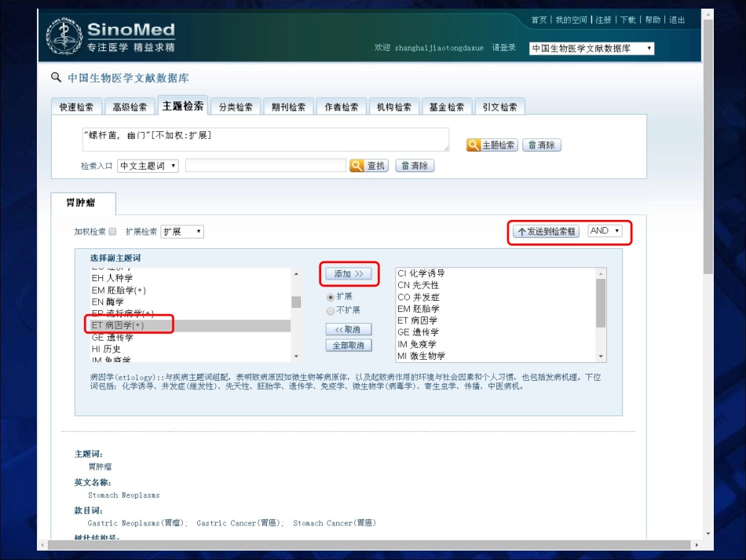The image size is (746, 560).
Task: Select EM 胚胎学 in right list
Action: click(x=496, y=309)
